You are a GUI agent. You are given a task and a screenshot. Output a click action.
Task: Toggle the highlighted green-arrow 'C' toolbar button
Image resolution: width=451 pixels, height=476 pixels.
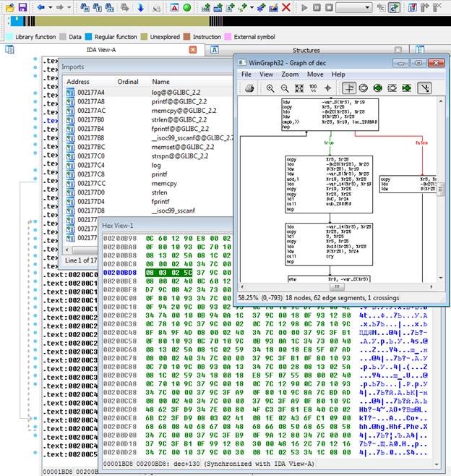click(394, 7)
